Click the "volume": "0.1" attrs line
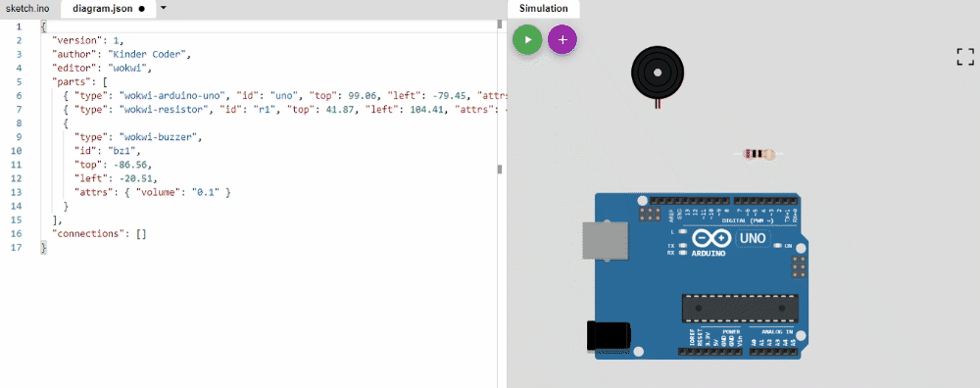The width and height of the screenshot is (980, 388). (x=153, y=192)
